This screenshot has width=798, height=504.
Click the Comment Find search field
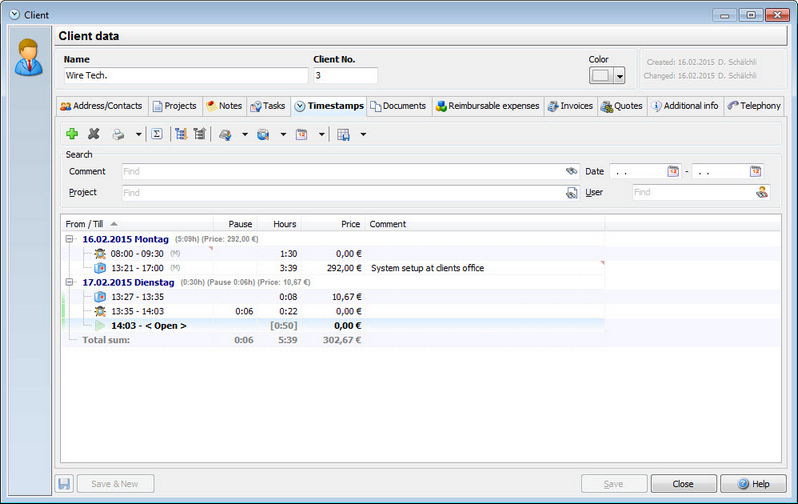coord(350,171)
